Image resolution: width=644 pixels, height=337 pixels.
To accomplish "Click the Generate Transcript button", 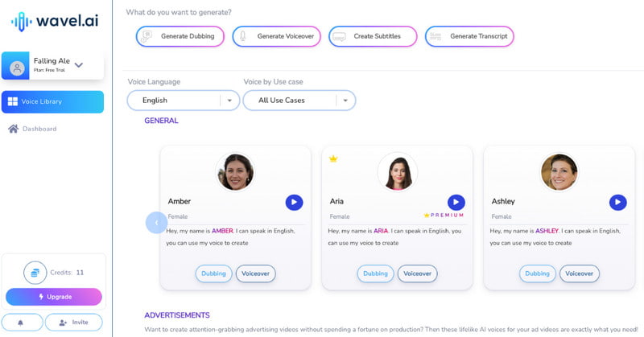I will pyautogui.click(x=469, y=36).
